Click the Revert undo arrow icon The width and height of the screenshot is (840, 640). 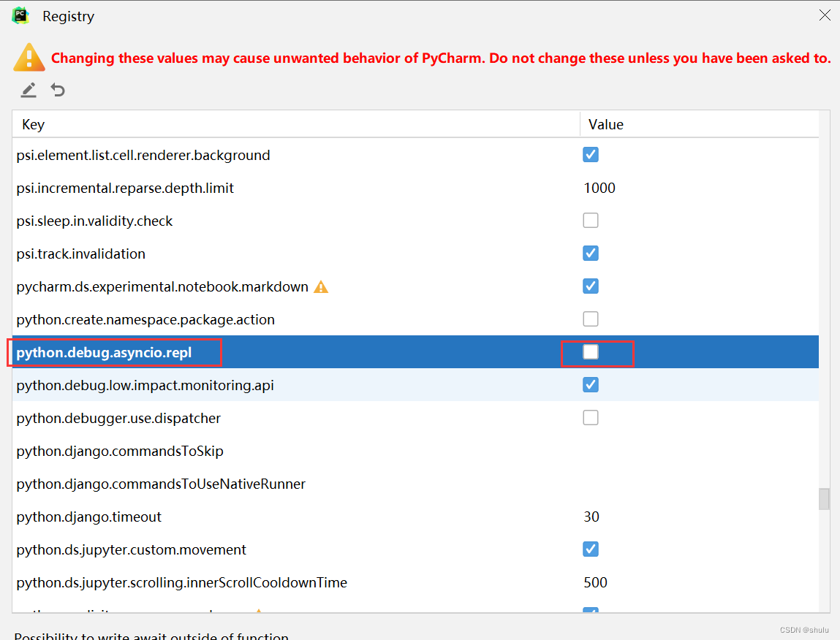click(x=58, y=90)
